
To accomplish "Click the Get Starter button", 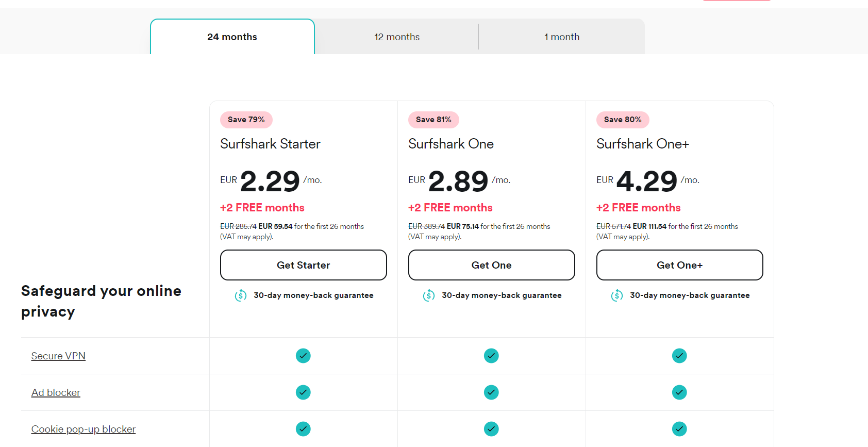I will tap(303, 265).
